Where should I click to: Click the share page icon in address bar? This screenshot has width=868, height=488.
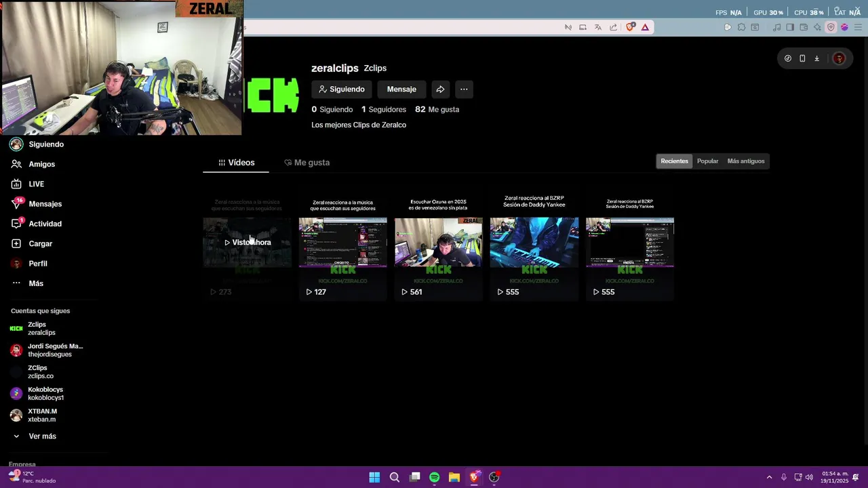[614, 27]
